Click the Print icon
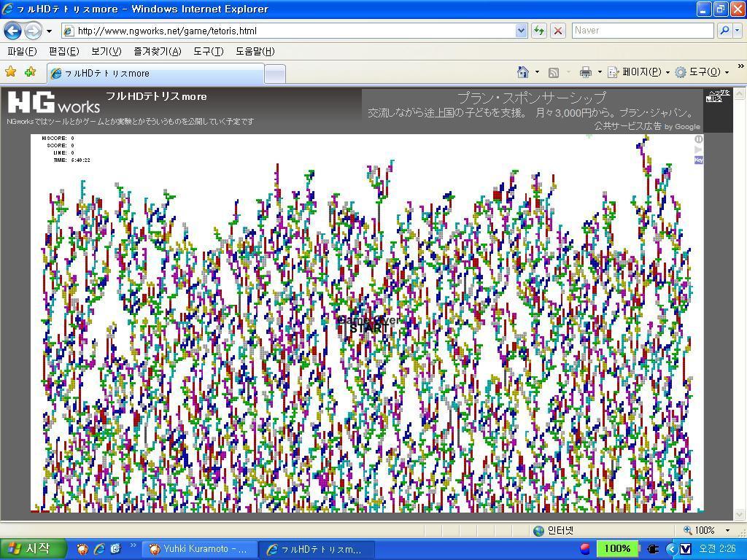747x560 pixels. tap(586, 72)
